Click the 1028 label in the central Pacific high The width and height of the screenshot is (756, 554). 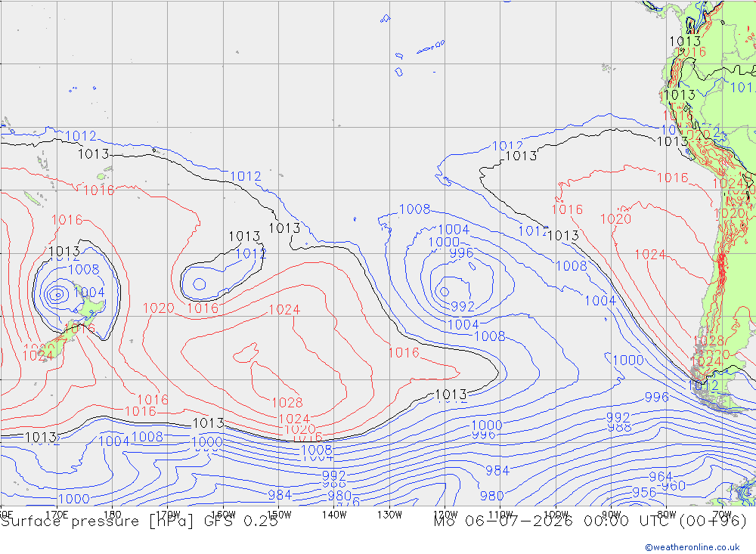pos(287,403)
